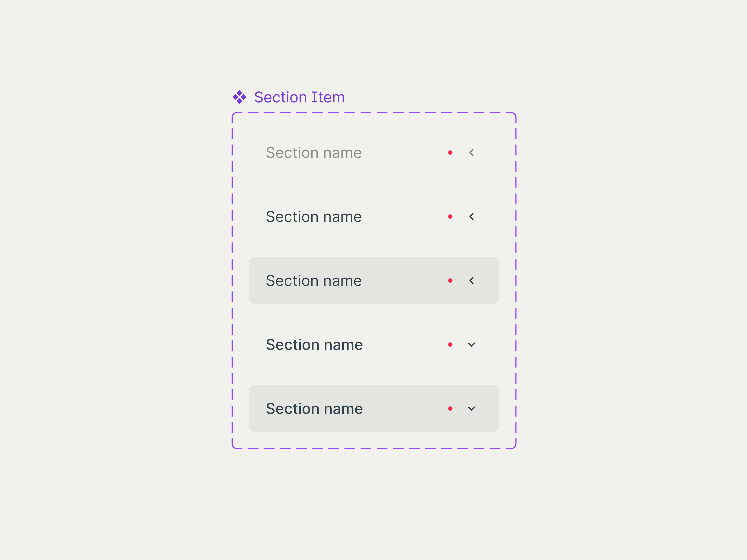Select the disabled first Section name item
The height and width of the screenshot is (560, 747).
pos(314,152)
